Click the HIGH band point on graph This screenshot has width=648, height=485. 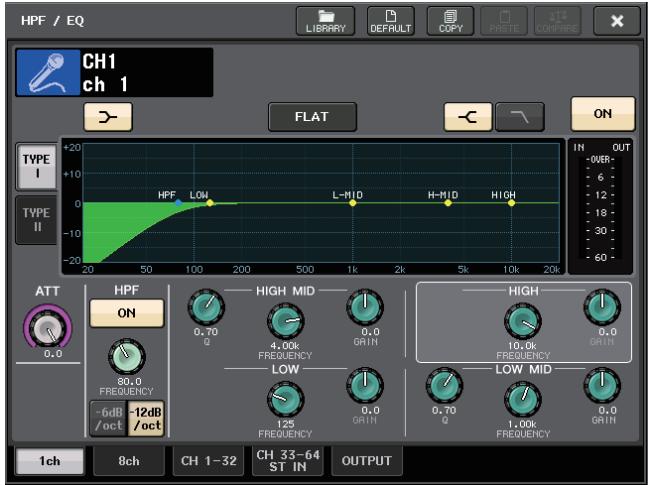511,203
